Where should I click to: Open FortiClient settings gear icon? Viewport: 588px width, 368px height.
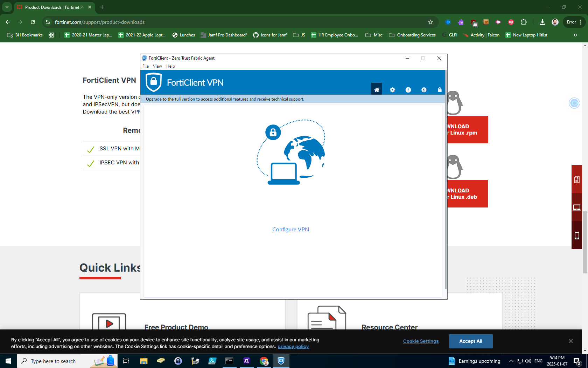point(392,90)
